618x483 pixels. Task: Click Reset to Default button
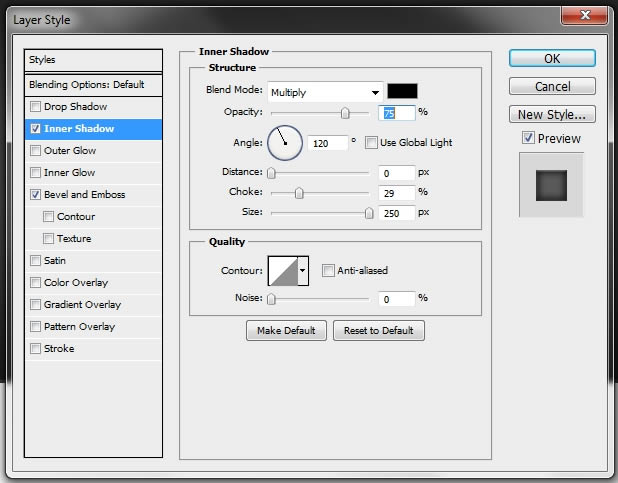click(379, 330)
